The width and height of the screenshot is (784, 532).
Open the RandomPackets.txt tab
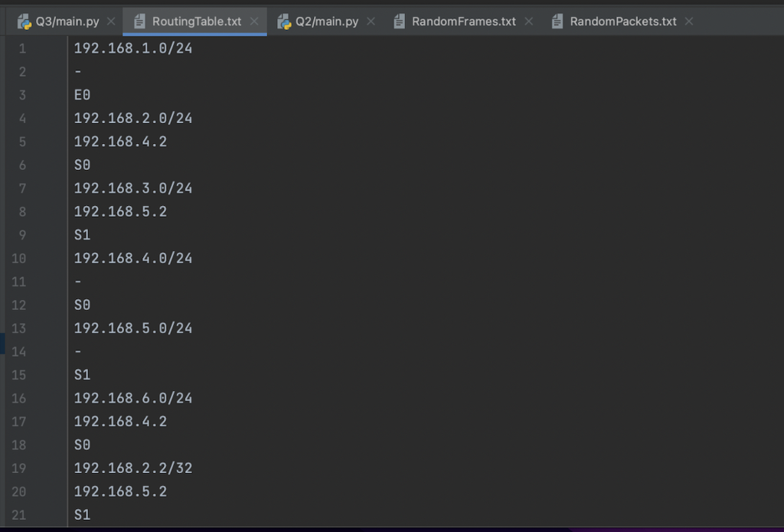tap(623, 21)
